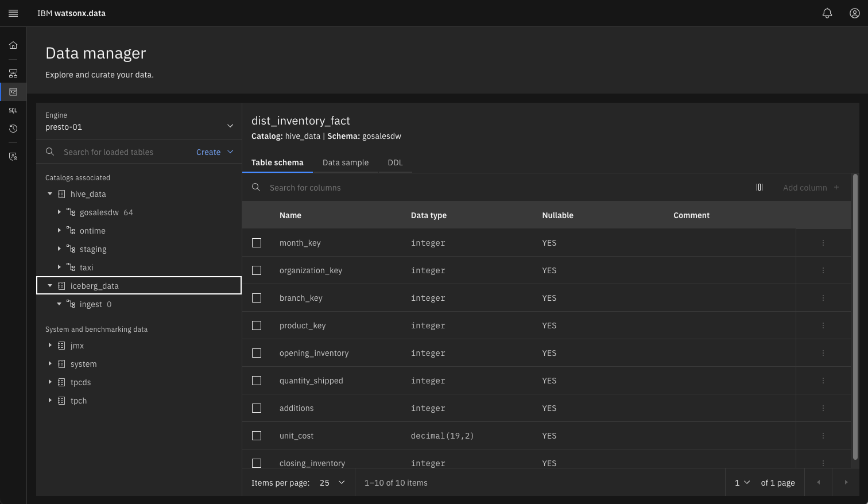
Task: Click Comment column header
Action: click(x=691, y=215)
